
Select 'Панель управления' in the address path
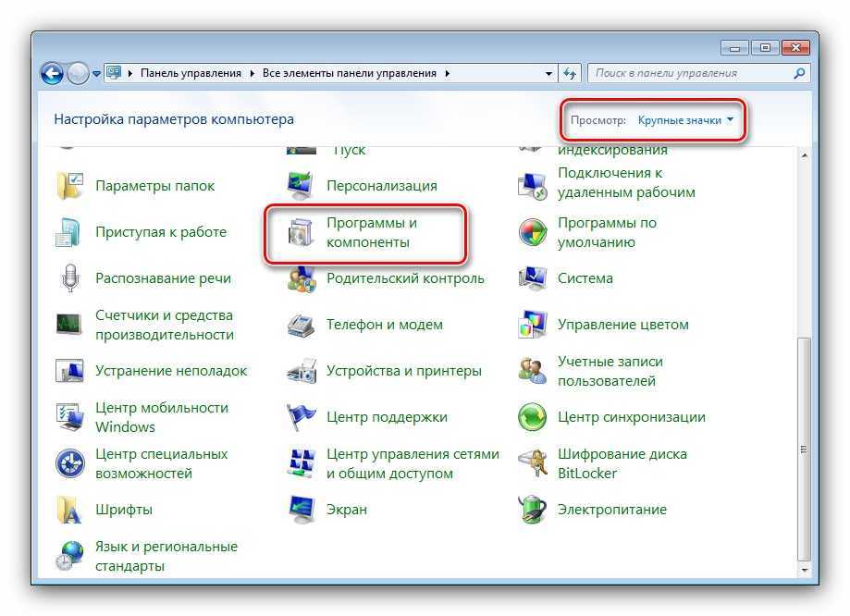pyautogui.click(x=191, y=73)
